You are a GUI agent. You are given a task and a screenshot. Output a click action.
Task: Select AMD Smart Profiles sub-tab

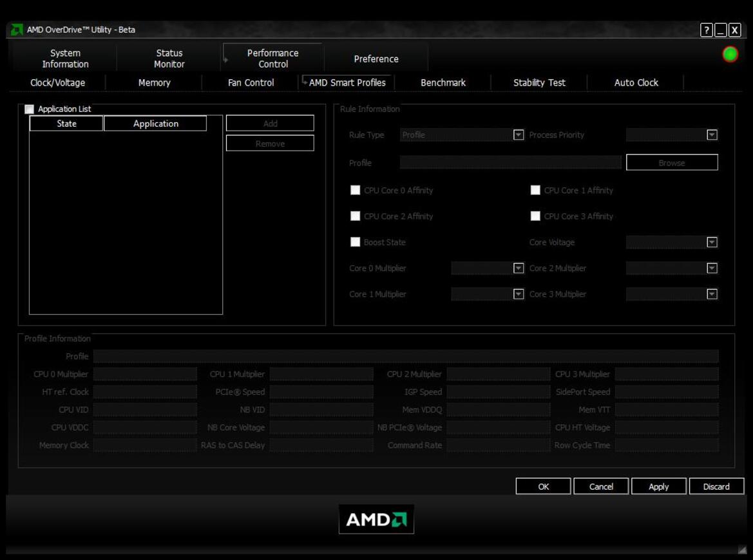[x=347, y=82]
